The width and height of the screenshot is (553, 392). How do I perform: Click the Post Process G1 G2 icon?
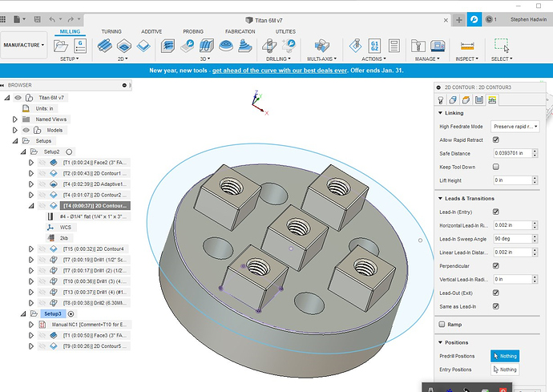coord(374,46)
